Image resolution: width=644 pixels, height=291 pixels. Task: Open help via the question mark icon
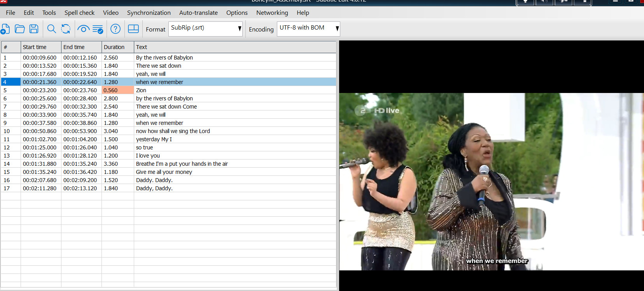[115, 29]
